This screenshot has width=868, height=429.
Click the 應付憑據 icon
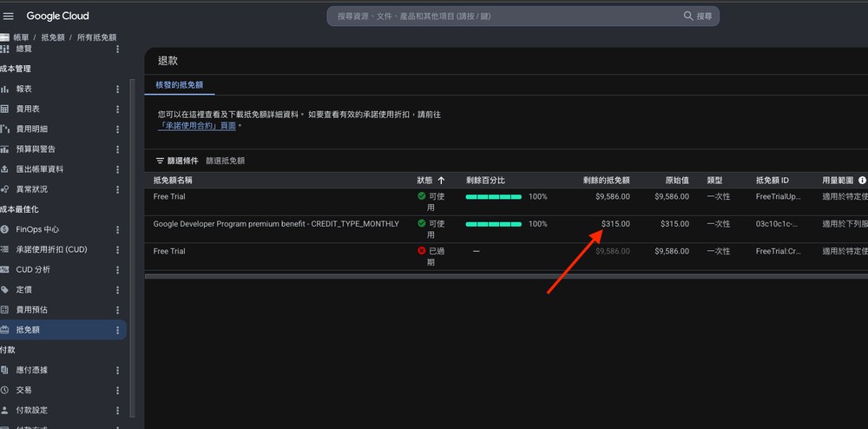pyautogui.click(x=4, y=370)
